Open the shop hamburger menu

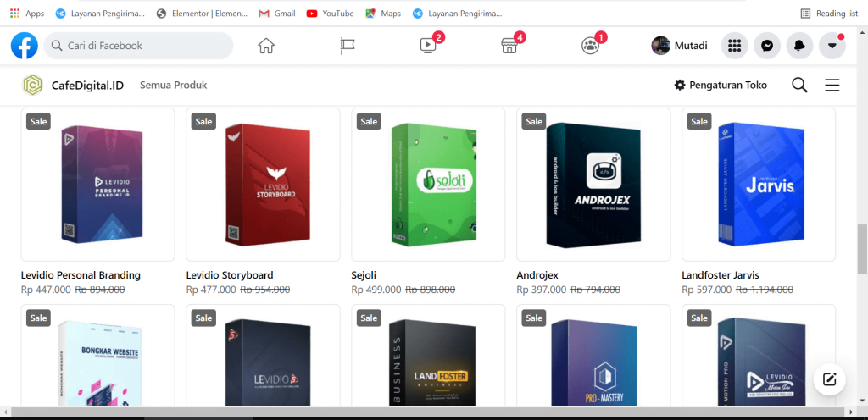tap(832, 86)
